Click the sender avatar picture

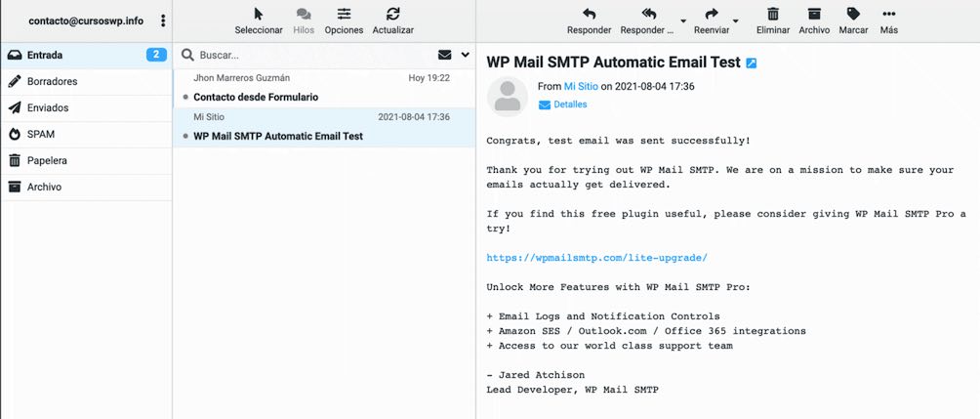pos(507,97)
